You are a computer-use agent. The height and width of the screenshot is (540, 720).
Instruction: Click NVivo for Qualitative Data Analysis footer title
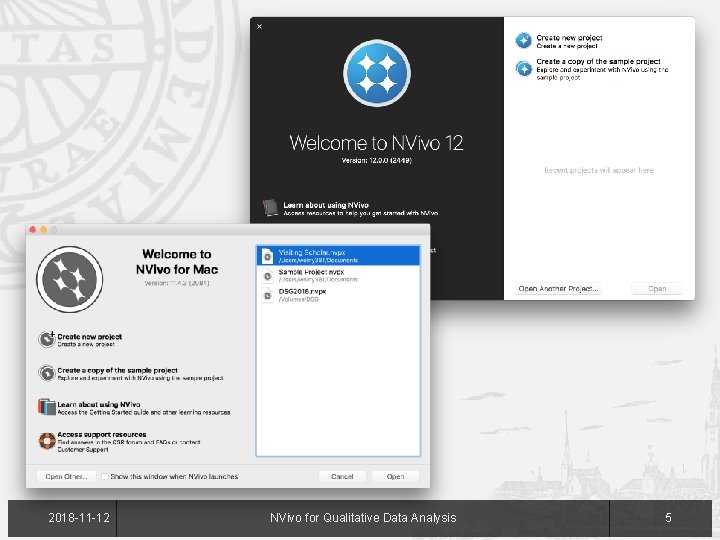pyautogui.click(x=363, y=518)
